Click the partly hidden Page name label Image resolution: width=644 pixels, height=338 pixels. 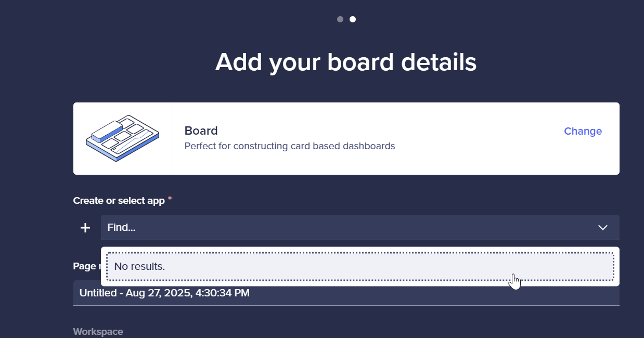pos(86,266)
